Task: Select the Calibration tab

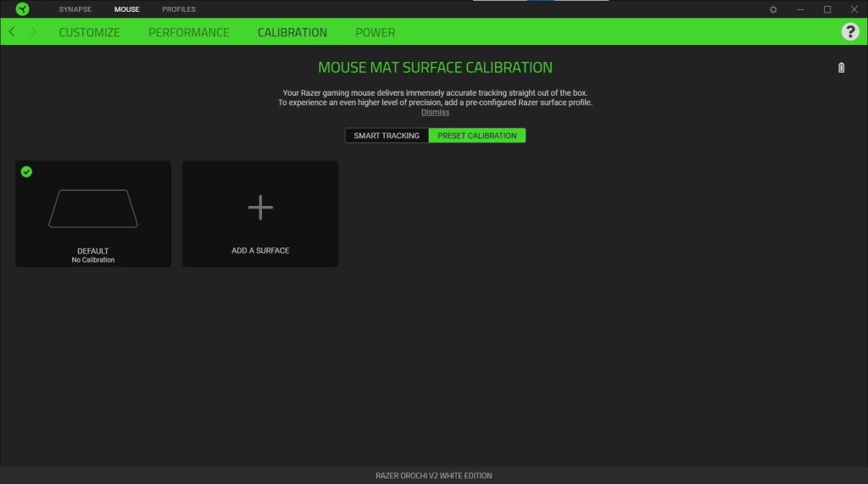Action: click(292, 32)
